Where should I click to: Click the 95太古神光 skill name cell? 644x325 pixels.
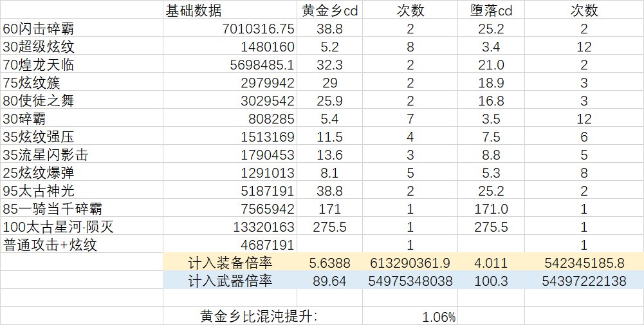[x=81, y=190]
